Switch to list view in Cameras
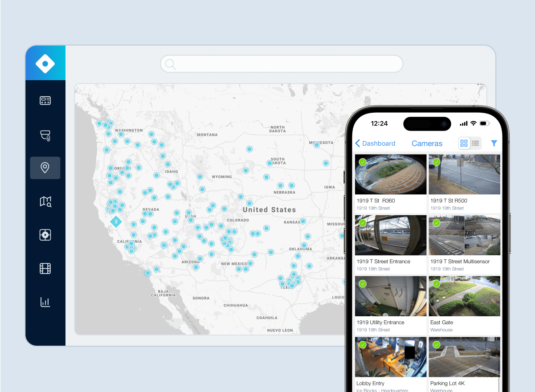Screen dimensions: 535x392 click(x=475, y=143)
